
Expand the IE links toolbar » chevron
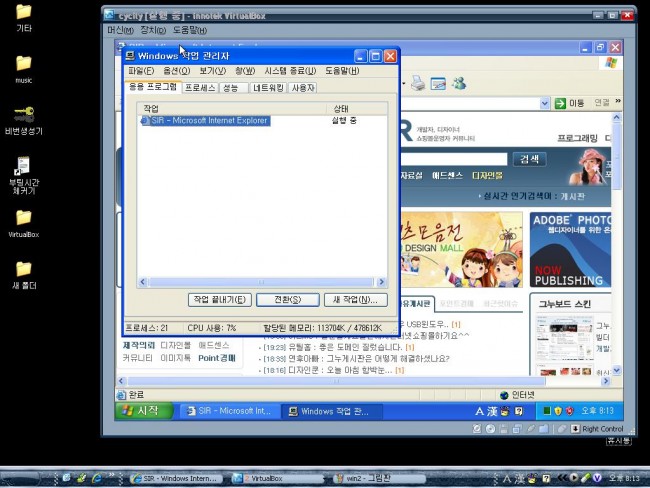(x=618, y=101)
